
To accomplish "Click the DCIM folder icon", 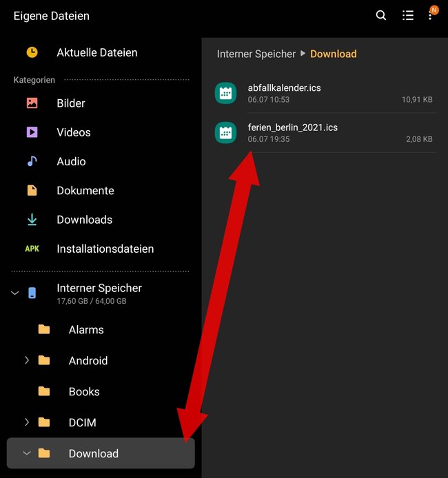I will pyautogui.click(x=44, y=422).
